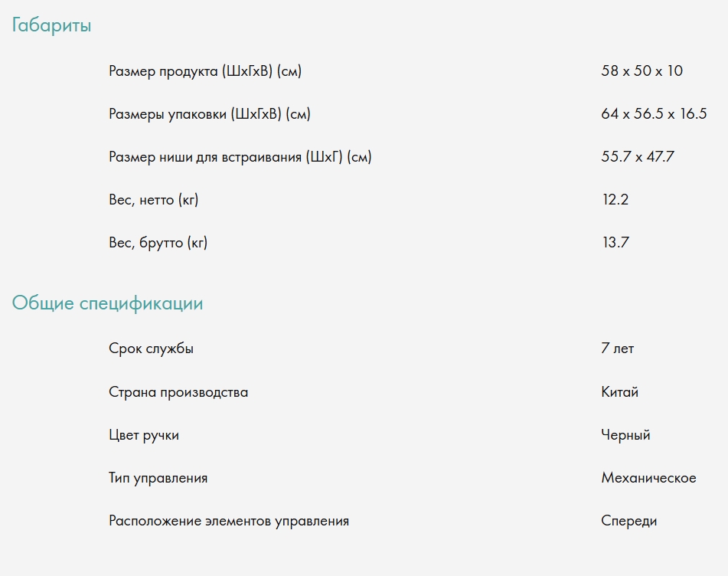Image resolution: width=728 pixels, height=576 pixels.
Task: Click the «Размеры упаковки (ШхГхВ) (см)» label
Action: click(x=209, y=114)
